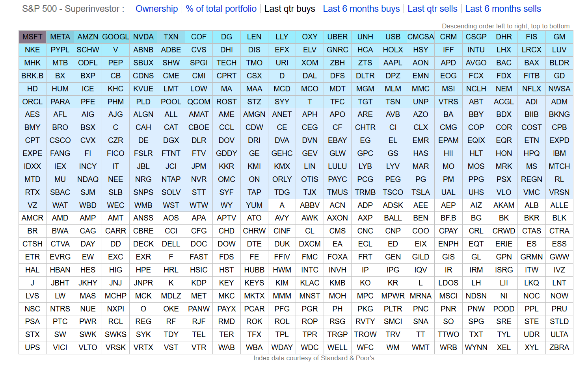Open the UPS stock cell
This screenshot has height=365, width=588.
(32, 348)
